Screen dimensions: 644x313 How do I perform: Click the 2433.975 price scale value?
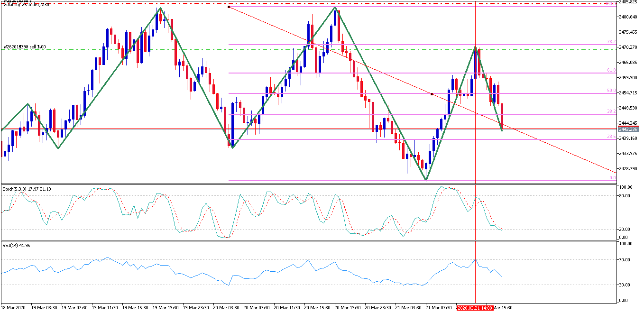pos(629,154)
